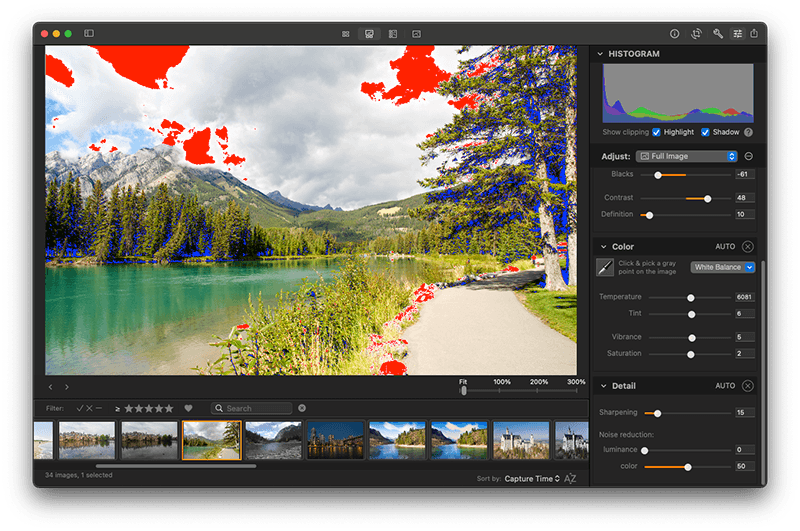Click the Temperature value field 6081

(744, 297)
